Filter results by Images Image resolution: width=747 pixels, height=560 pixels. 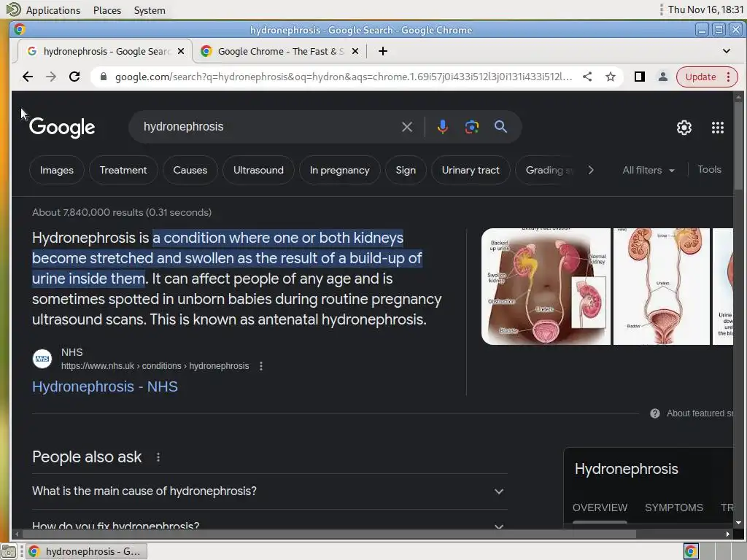coord(57,170)
